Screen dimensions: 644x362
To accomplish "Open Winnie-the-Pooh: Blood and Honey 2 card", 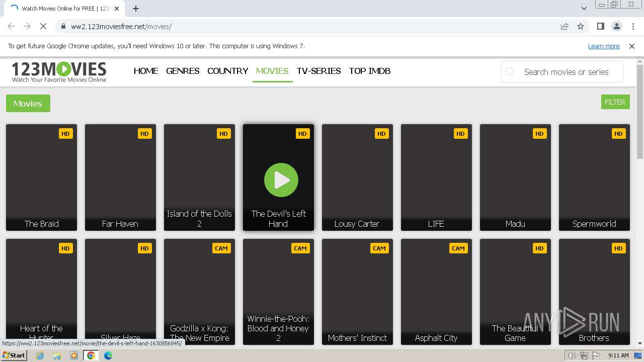I will [x=278, y=292].
